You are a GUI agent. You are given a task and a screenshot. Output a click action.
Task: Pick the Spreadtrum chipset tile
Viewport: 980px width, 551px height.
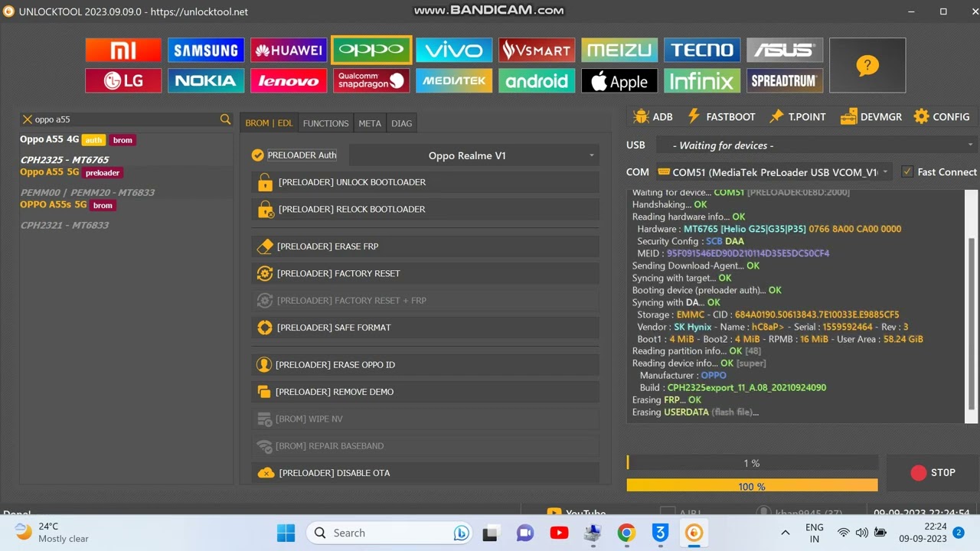(x=785, y=80)
